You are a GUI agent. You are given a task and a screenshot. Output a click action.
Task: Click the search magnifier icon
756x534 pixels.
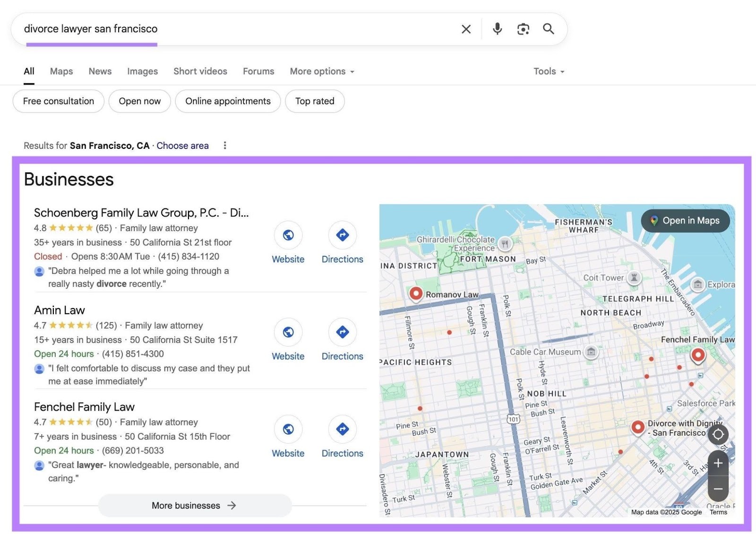click(549, 29)
